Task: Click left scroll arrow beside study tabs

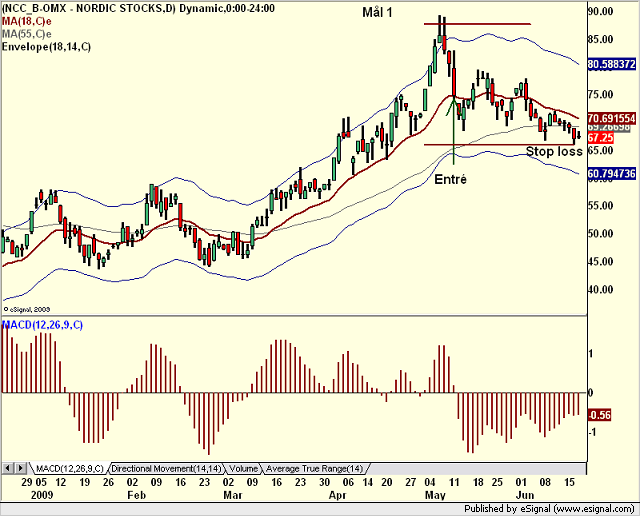Action: 8,468
